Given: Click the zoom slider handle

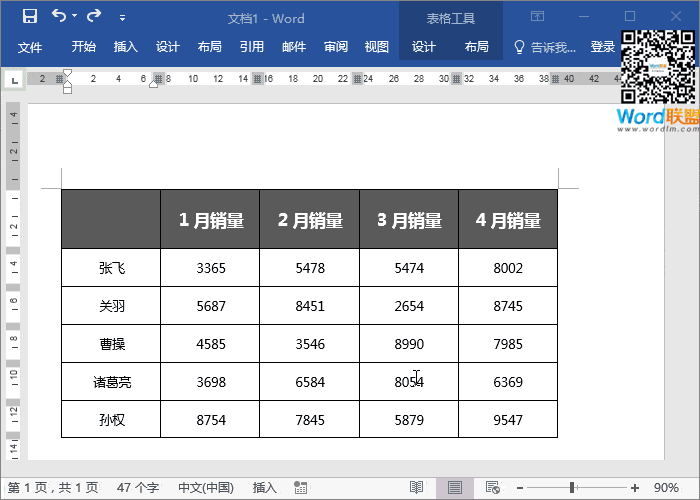Looking at the screenshot, I should [x=572, y=488].
